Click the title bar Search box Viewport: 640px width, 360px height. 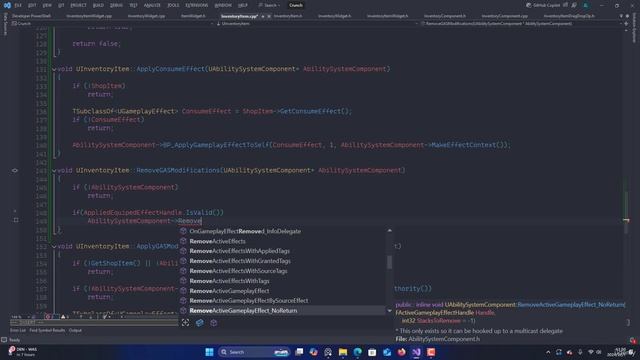[269, 5]
